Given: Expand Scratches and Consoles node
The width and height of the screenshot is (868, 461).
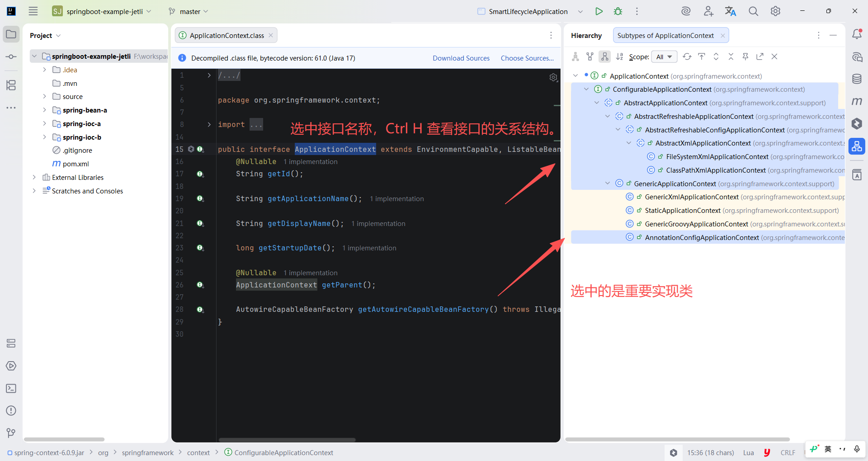Looking at the screenshot, I should coord(34,191).
